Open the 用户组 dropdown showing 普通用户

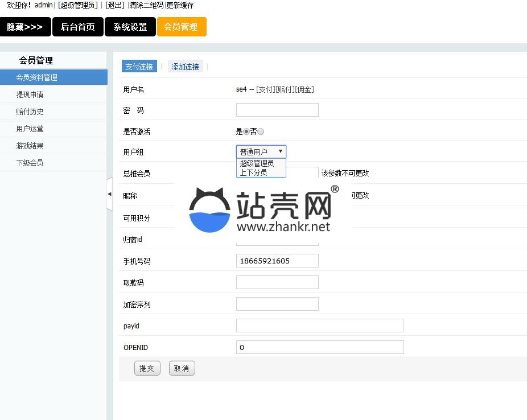261,151
